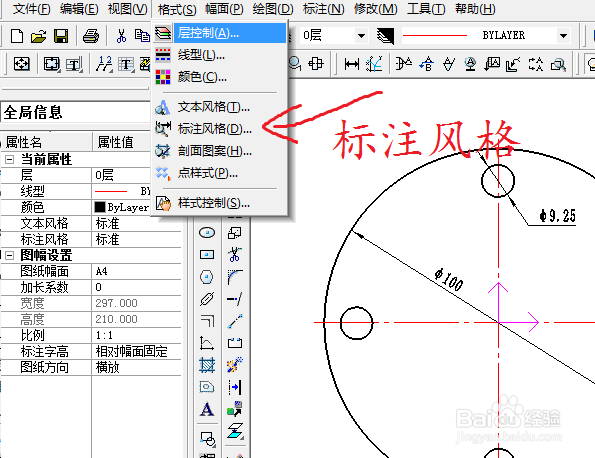The height and width of the screenshot is (458, 595).
Task: Open the 标注(N) menu
Action: pyautogui.click(x=324, y=9)
